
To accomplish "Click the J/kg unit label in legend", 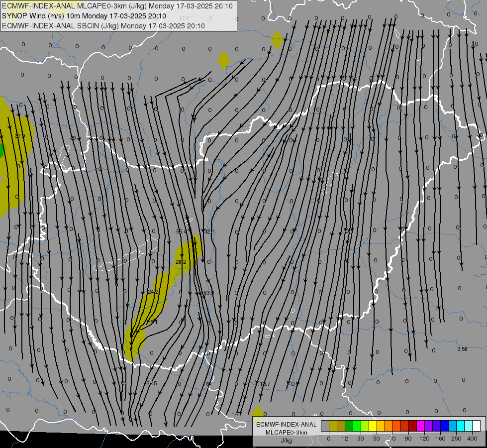I will click(287, 441).
